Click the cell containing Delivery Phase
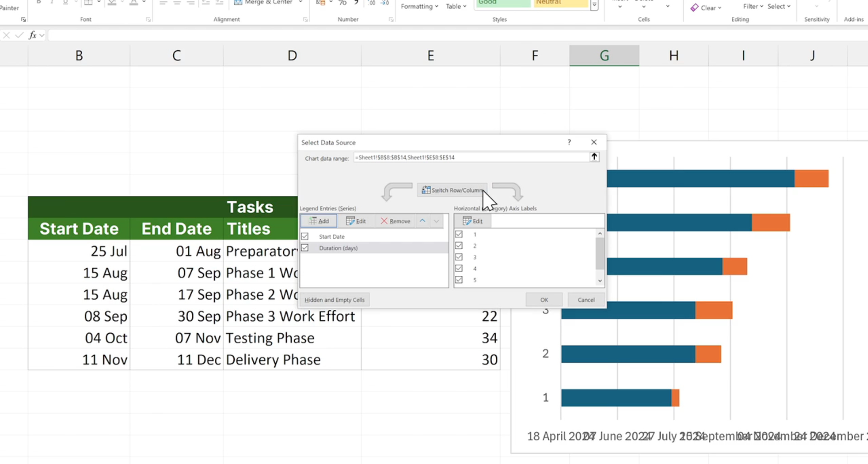This screenshot has width=868, height=464. [x=292, y=360]
